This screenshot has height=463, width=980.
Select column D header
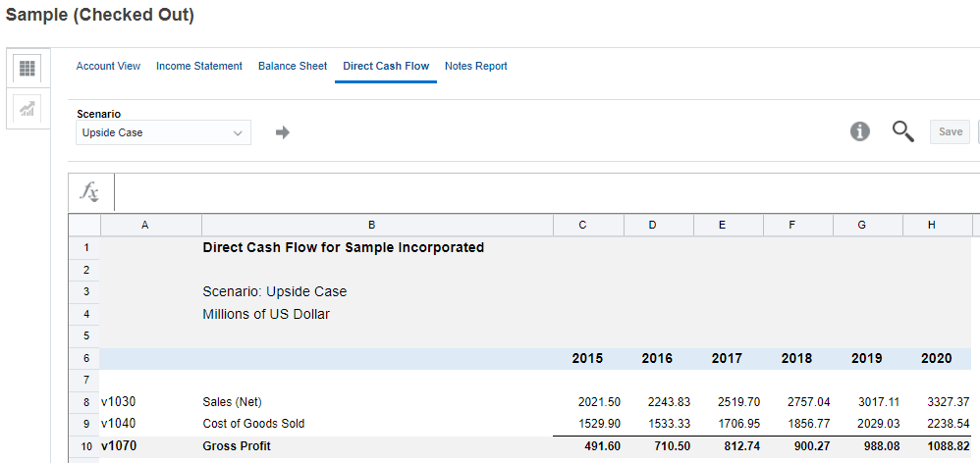point(659,226)
